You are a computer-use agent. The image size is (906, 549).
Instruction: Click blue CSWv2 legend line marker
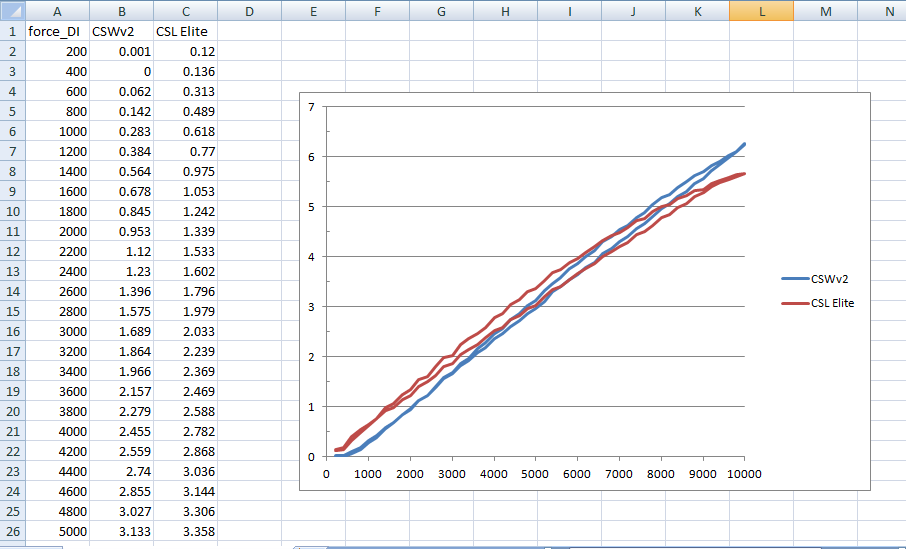[x=794, y=280]
